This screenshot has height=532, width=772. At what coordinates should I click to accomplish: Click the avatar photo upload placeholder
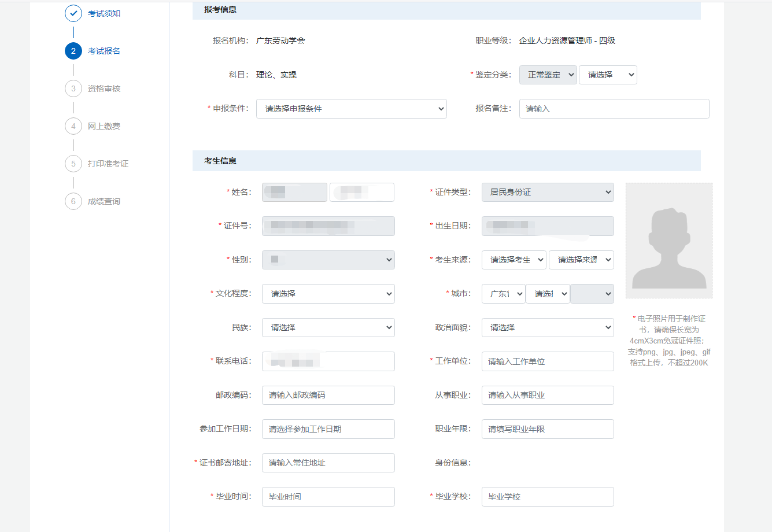[669, 241]
